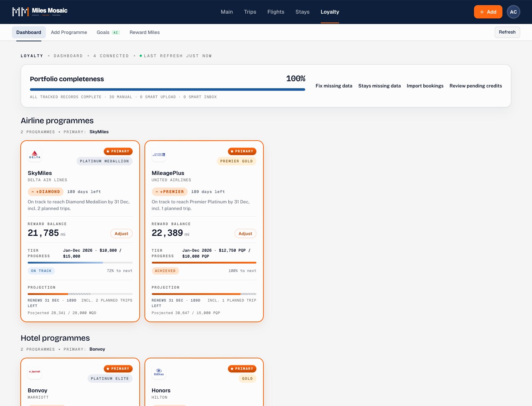Click the orange Add button

coord(488,12)
